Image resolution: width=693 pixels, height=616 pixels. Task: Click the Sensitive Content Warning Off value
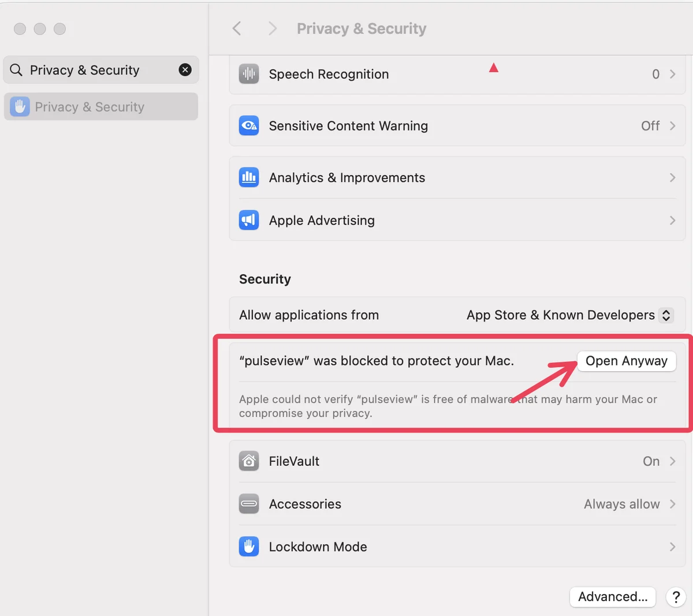point(650,126)
